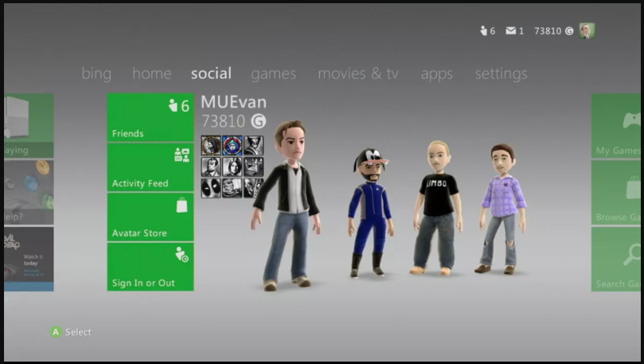The image size is (644, 364).
Task: Open the achievement tile partly behind avatar's arm
Action: point(252,188)
